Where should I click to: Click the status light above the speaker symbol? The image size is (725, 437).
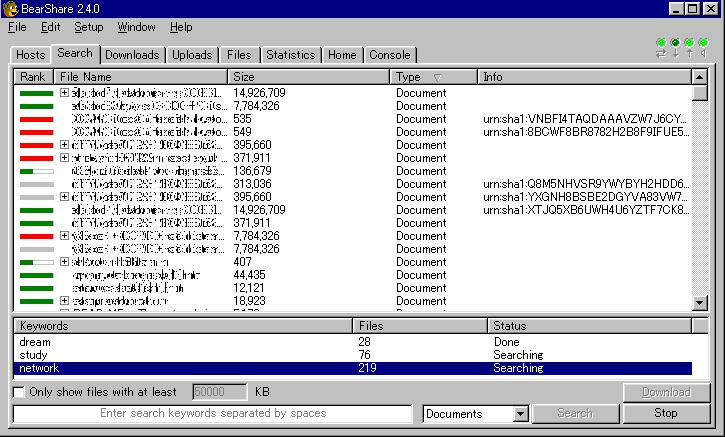point(703,43)
